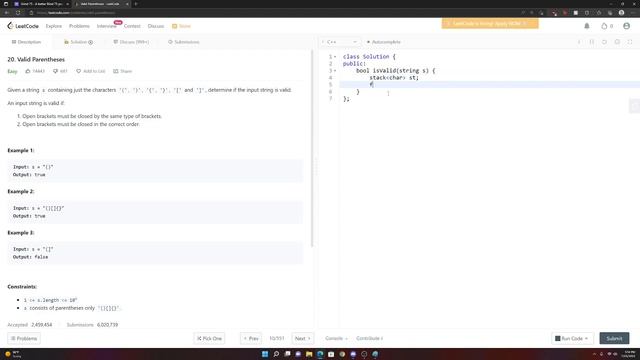
Task: Click the thumbs-down dislikes icon
Action: coord(55,71)
